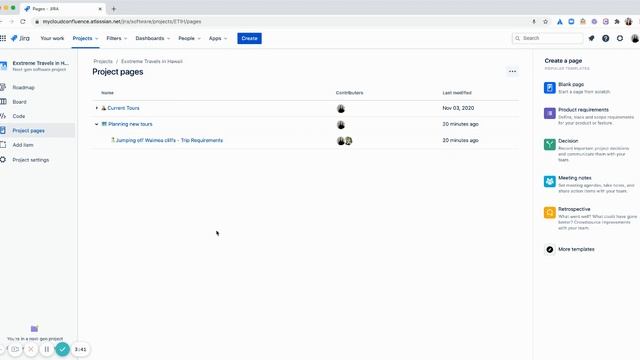Open the Dashboards dropdown menu

pos(153,38)
